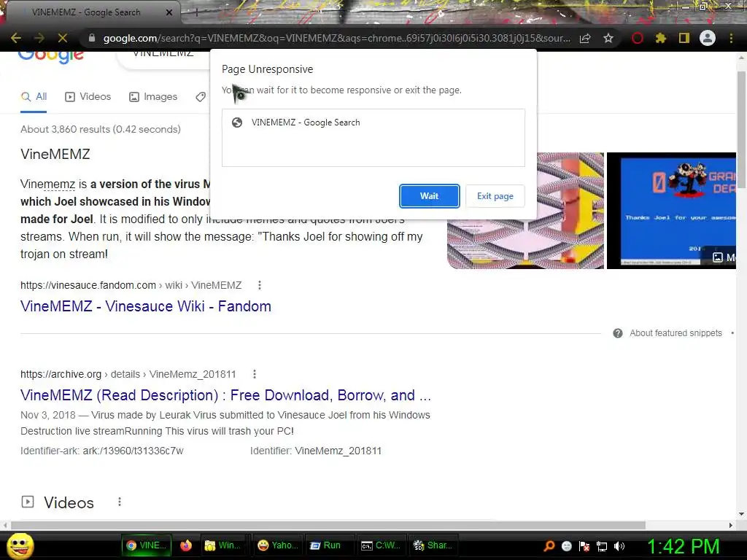Click the Wait button in dialog

[429, 196]
